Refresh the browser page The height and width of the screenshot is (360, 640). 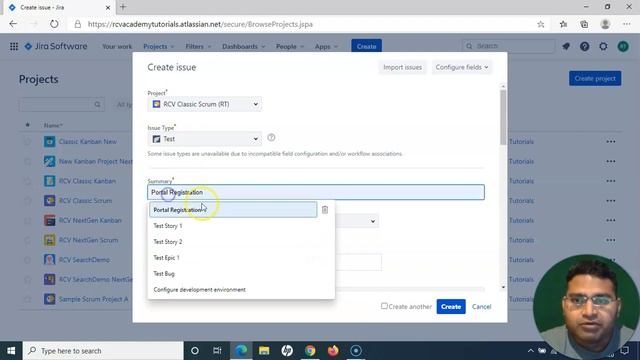pyautogui.click(x=54, y=24)
